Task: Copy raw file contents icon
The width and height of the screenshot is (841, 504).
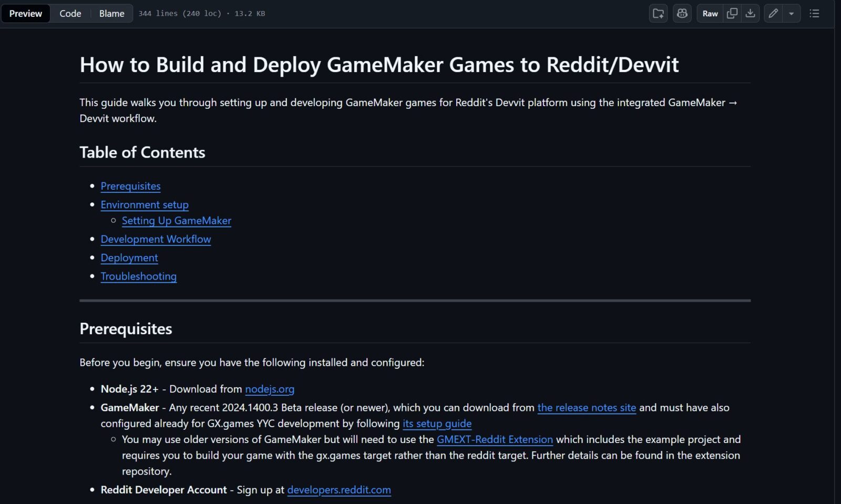Action: [x=732, y=14]
